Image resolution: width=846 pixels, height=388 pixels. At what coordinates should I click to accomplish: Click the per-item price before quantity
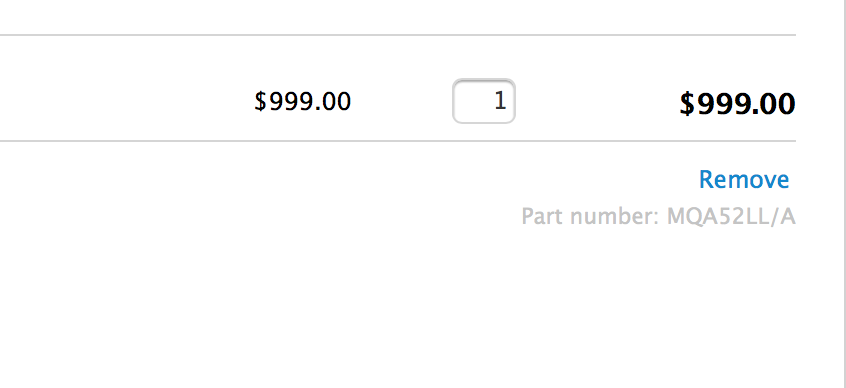(303, 101)
